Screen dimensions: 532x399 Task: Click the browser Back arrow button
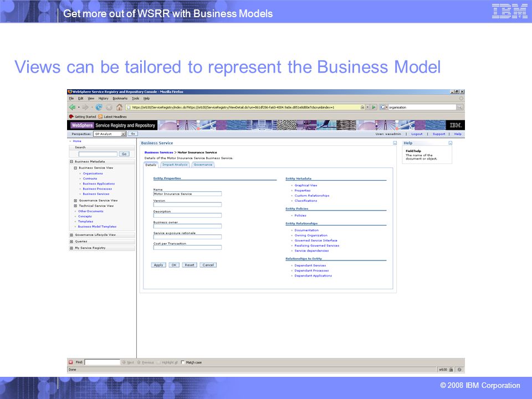(x=72, y=107)
